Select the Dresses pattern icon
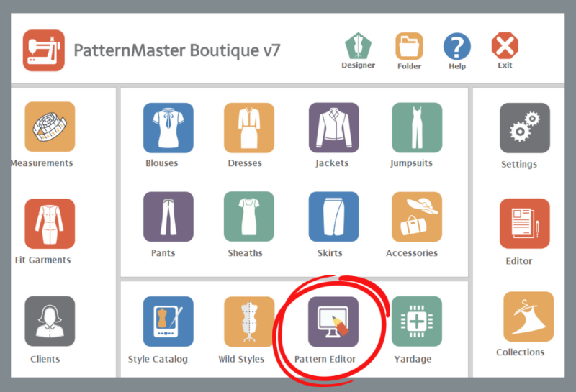The width and height of the screenshot is (576, 392). [x=249, y=128]
